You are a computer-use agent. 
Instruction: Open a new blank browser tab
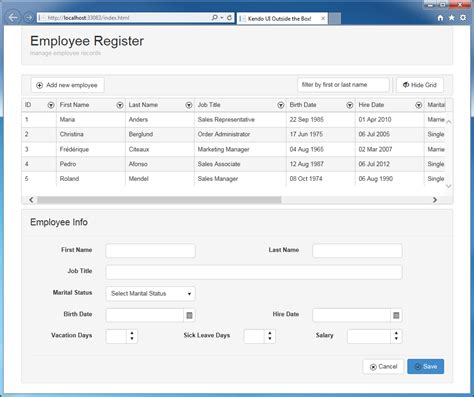(335, 19)
